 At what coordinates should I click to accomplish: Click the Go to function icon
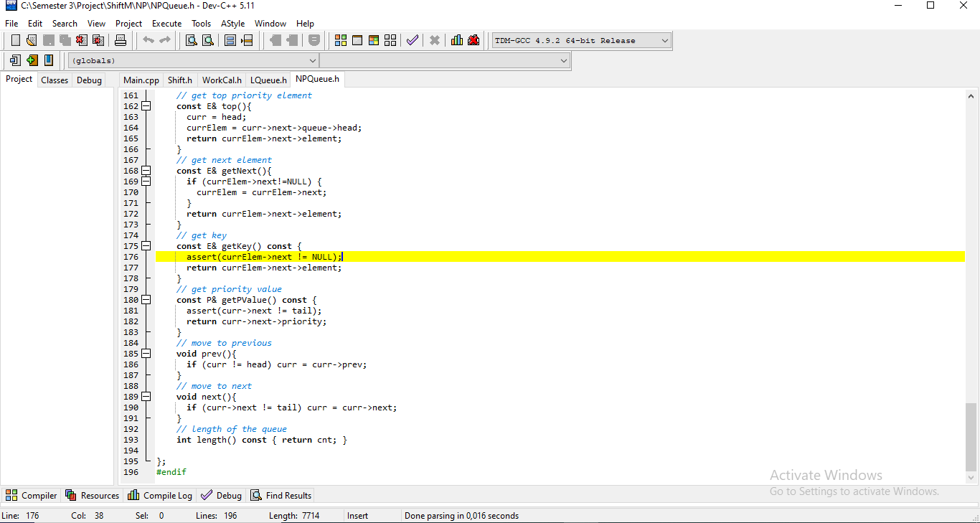coord(230,40)
